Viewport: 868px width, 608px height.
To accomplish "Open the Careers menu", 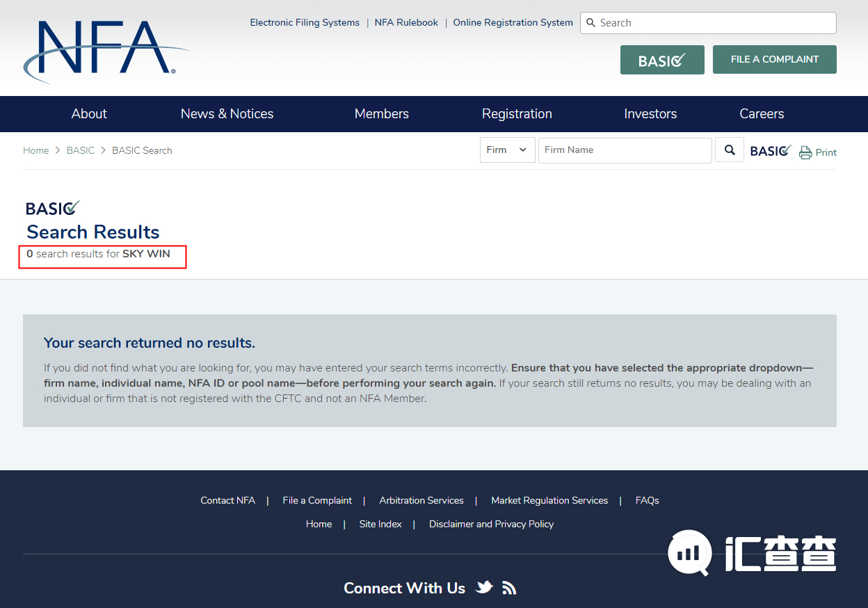I will click(762, 113).
